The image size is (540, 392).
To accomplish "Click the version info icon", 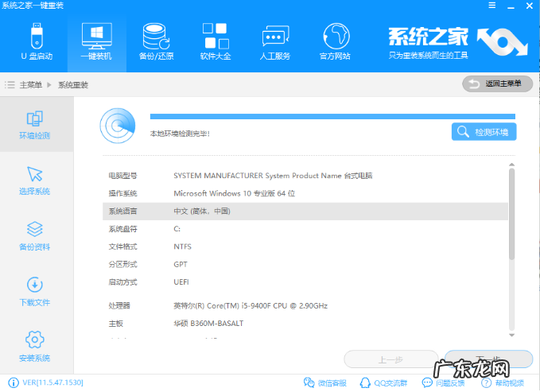I will point(13,382).
